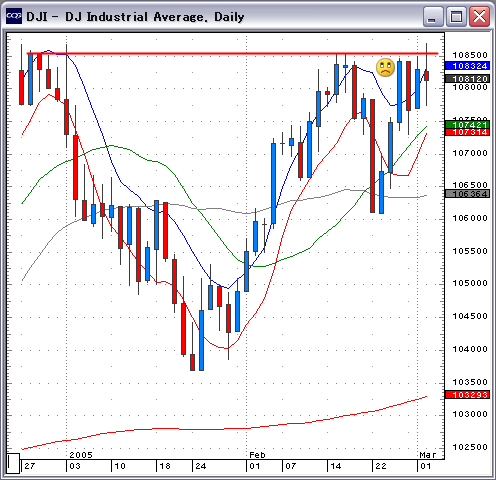The height and width of the screenshot is (480, 496).
Task: Click the Feb month label
Action: [x=257, y=455]
